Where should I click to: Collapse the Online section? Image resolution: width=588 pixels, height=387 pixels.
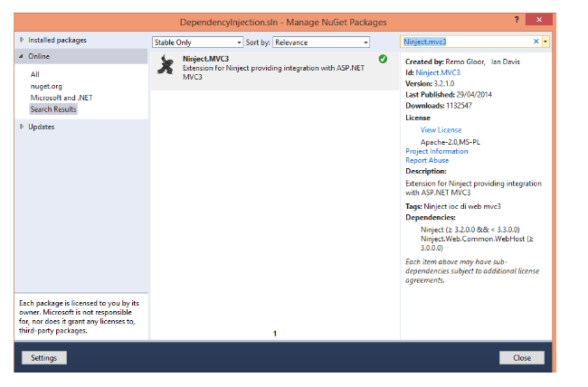pyautogui.click(x=21, y=56)
